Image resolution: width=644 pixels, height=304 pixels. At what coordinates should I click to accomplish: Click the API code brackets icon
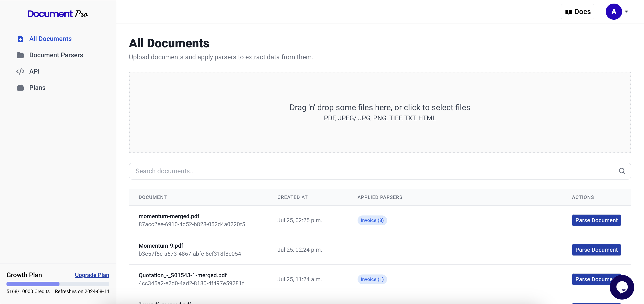coord(20,71)
